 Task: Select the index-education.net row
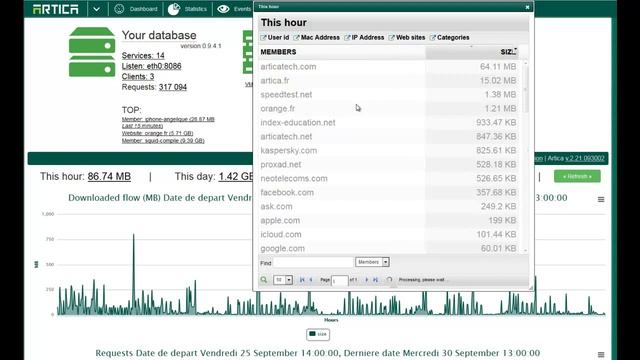pos(389,122)
